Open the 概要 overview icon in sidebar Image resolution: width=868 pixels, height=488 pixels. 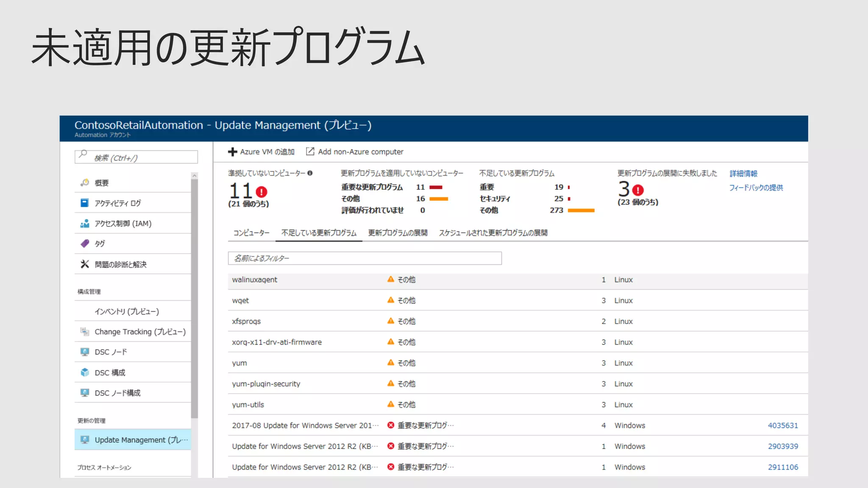point(85,183)
